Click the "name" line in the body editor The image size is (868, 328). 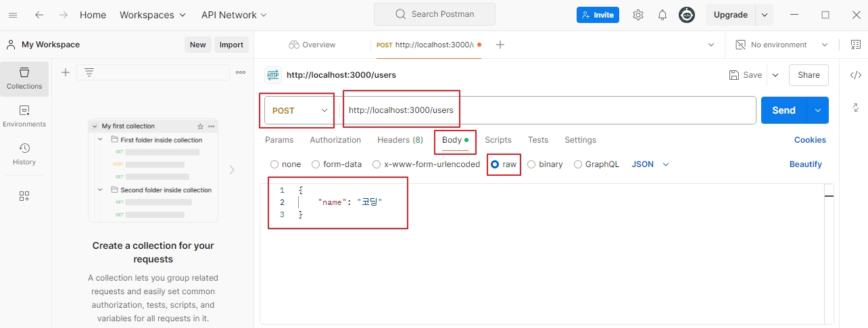point(350,202)
